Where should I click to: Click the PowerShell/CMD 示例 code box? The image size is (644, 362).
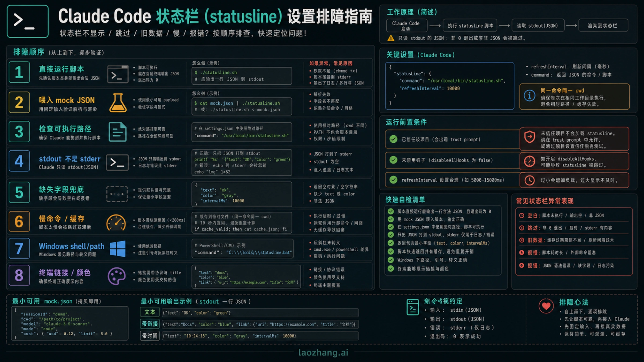click(x=243, y=249)
